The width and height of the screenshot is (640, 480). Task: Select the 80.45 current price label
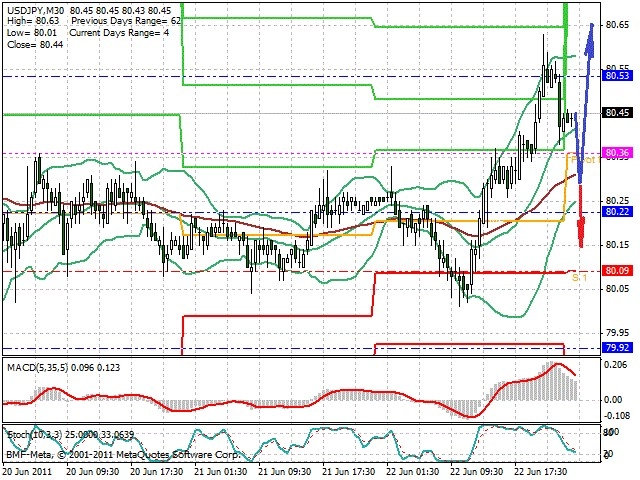click(x=617, y=113)
